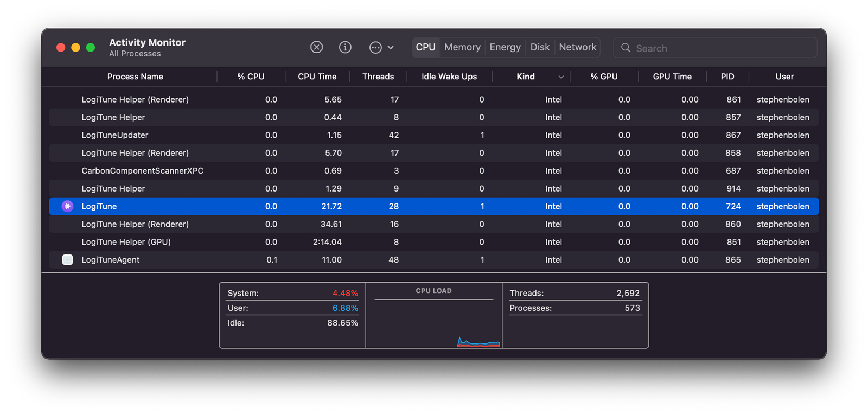Click Threads value 42 for LogiTuneUpdater

tap(393, 135)
